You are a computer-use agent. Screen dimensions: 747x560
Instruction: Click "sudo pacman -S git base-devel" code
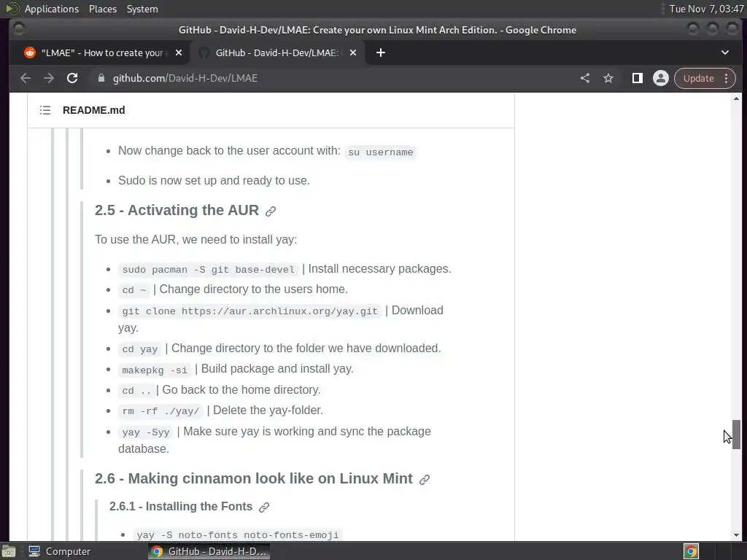tap(208, 270)
